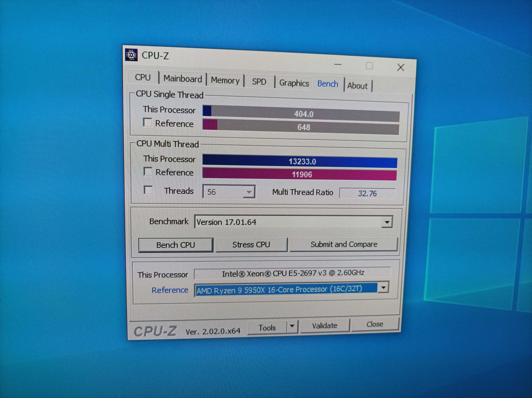532x398 pixels.
Task: Enable Multi Thread Reference checkbox
Action: pos(148,171)
